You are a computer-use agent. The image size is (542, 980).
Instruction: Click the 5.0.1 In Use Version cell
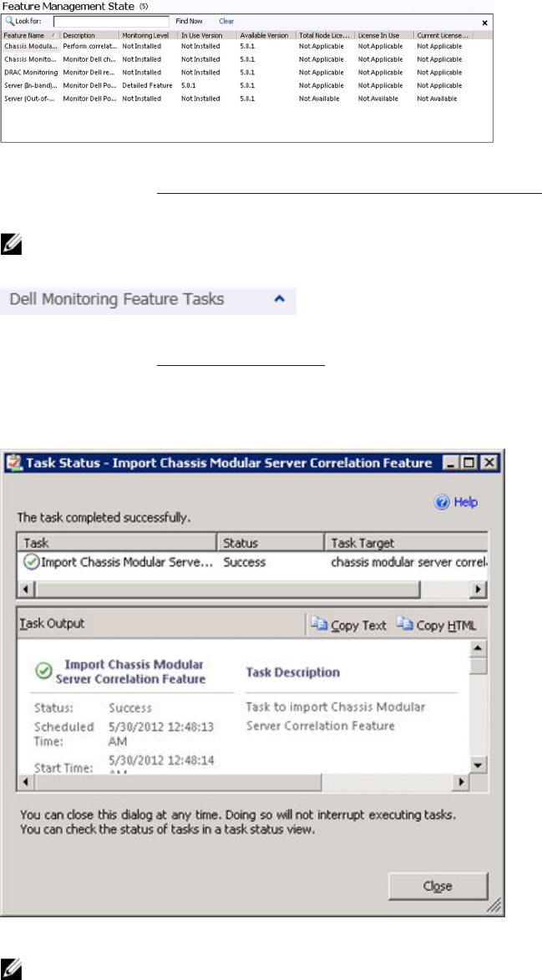(x=189, y=85)
